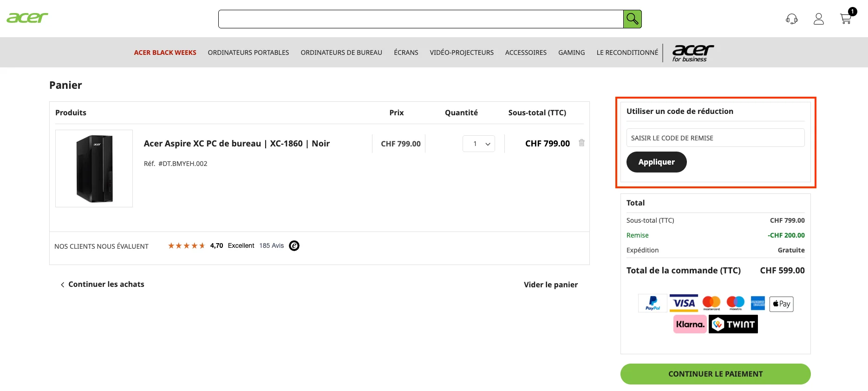Open the shopping cart icon
Image resolution: width=868 pixels, height=391 pixels.
(x=846, y=19)
